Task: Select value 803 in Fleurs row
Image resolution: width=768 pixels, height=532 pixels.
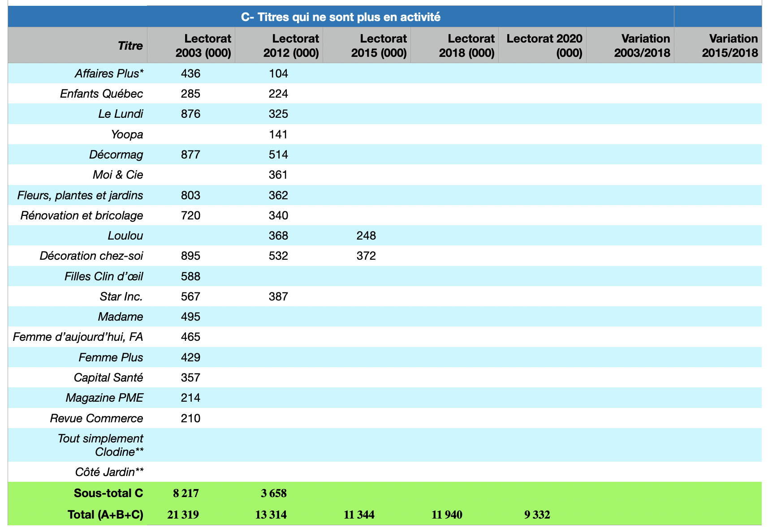Action: click(191, 195)
